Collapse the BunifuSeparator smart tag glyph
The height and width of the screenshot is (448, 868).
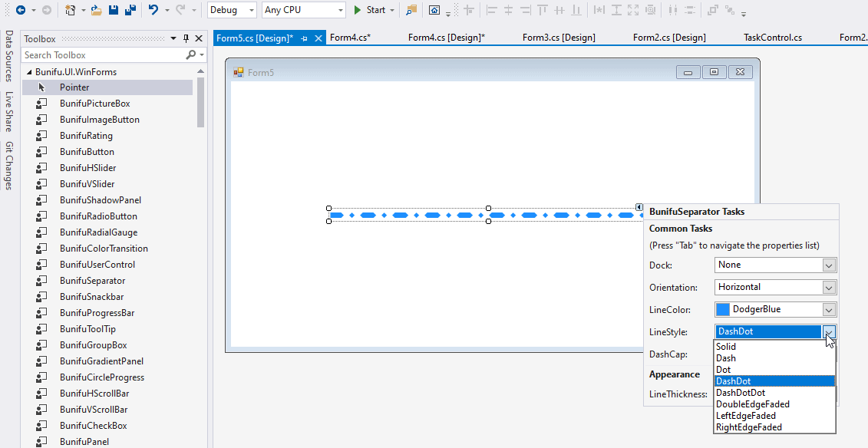pos(639,207)
